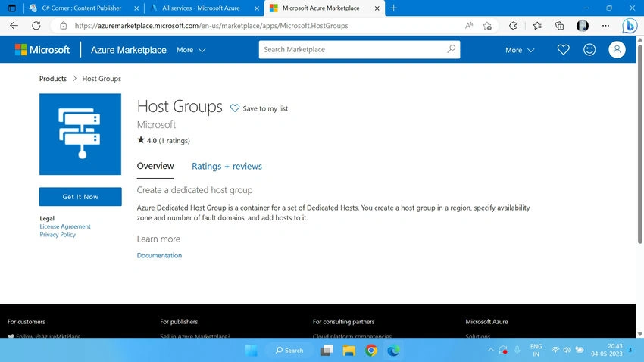The height and width of the screenshot is (362, 644).
Task: Open the tab actions menu icon
Action: 12,8
